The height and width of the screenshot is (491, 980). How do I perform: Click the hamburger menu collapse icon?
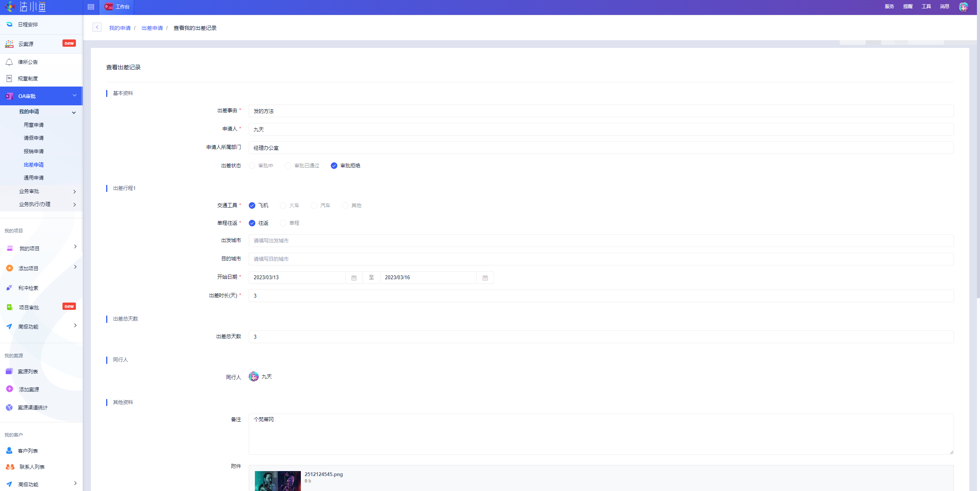point(91,7)
